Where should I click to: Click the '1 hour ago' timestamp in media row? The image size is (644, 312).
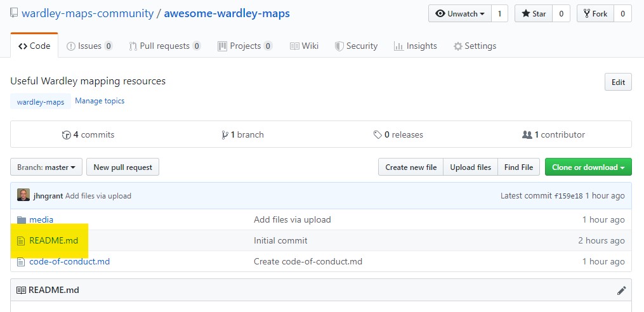click(x=603, y=219)
